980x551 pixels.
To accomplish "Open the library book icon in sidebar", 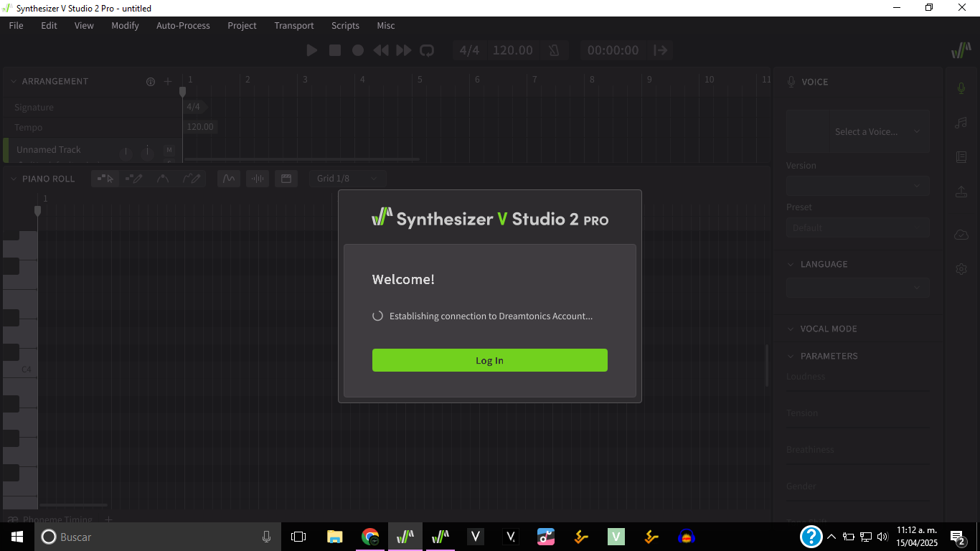I will coord(961,157).
